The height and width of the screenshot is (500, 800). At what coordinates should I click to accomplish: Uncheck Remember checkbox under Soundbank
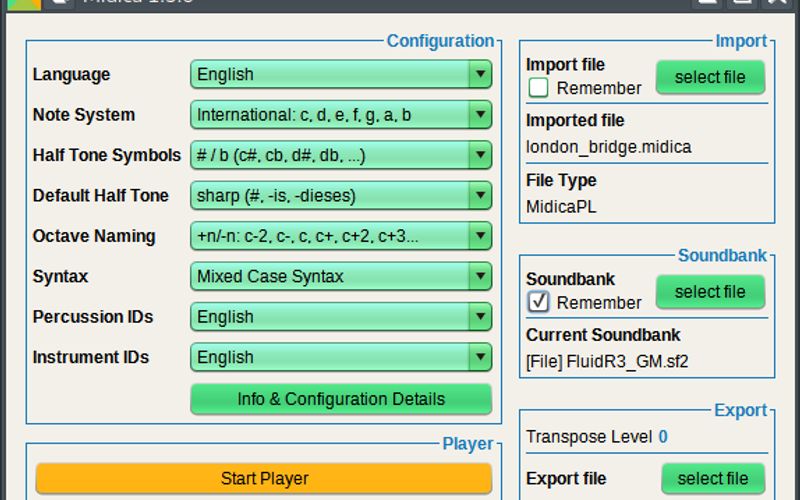click(539, 302)
